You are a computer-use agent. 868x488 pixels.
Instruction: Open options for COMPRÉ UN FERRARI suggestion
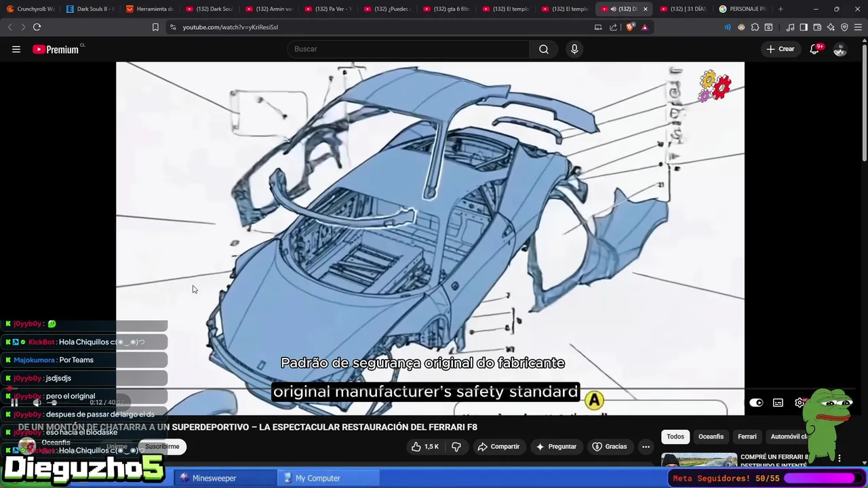coord(840,459)
